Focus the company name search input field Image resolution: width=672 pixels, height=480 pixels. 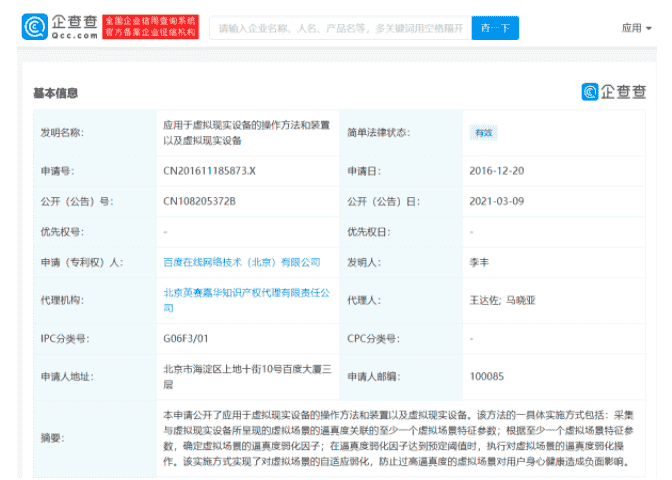point(341,28)
